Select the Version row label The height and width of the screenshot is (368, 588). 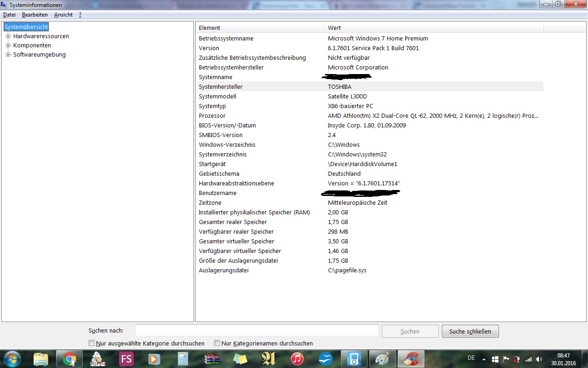coord(209,48)
